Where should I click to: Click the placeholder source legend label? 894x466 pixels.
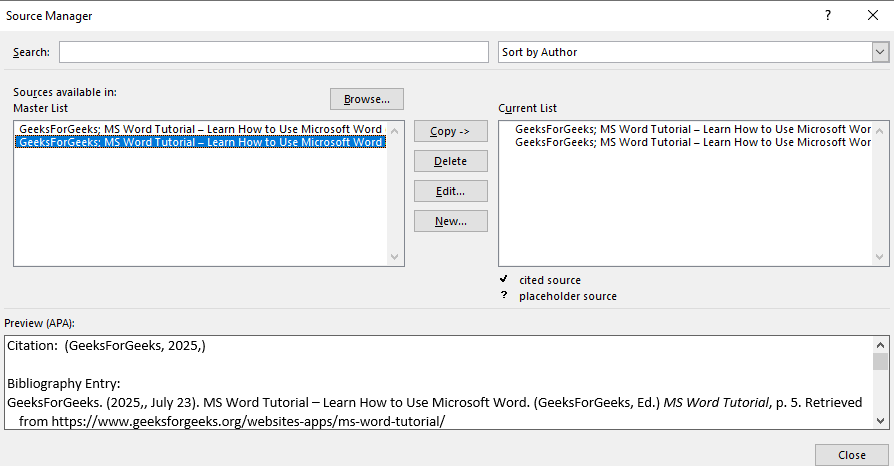(568, 296)
